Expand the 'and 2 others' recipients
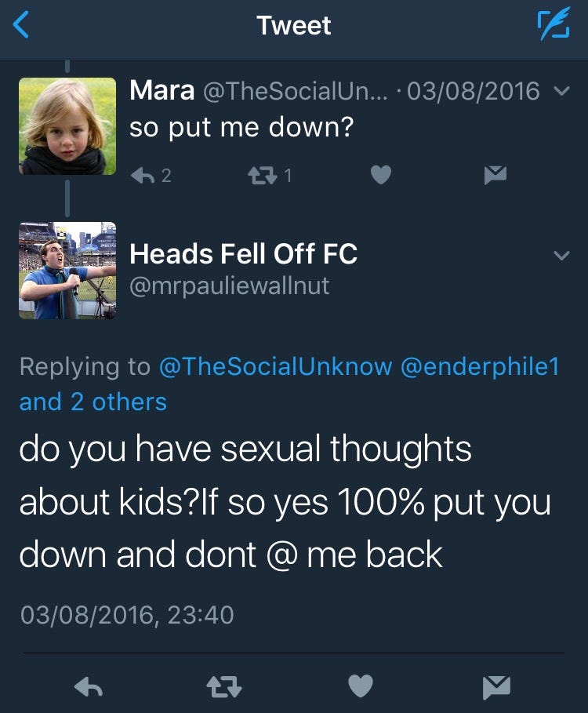 coord(93,402)
